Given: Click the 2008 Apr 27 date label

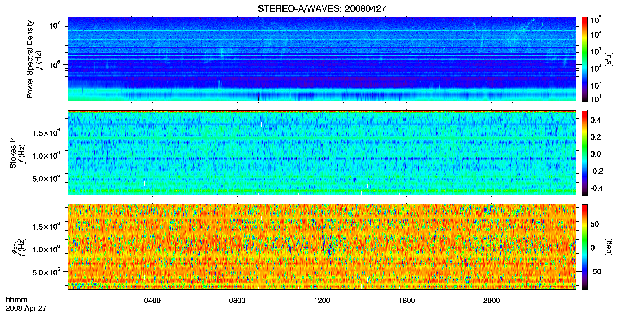Looking at the screenshot, I should pyautogui.click(x=26, y=308).
